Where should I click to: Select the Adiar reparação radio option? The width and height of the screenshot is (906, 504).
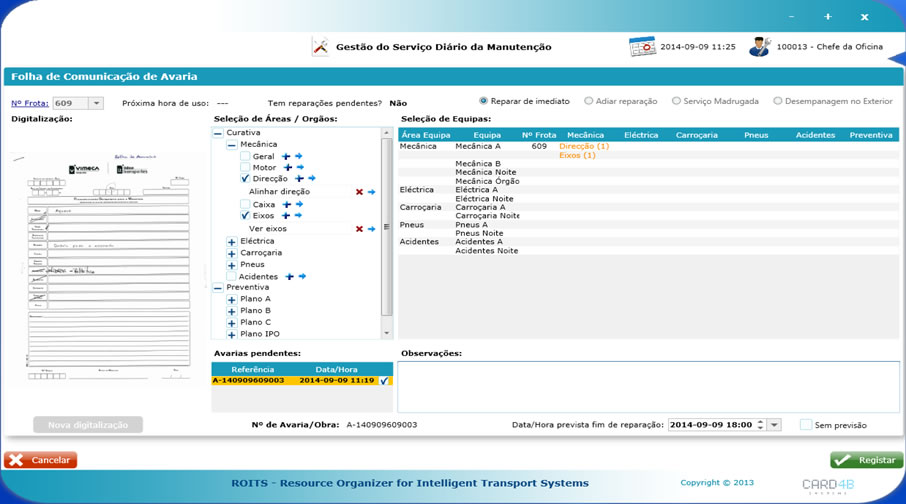coord(589,101)
